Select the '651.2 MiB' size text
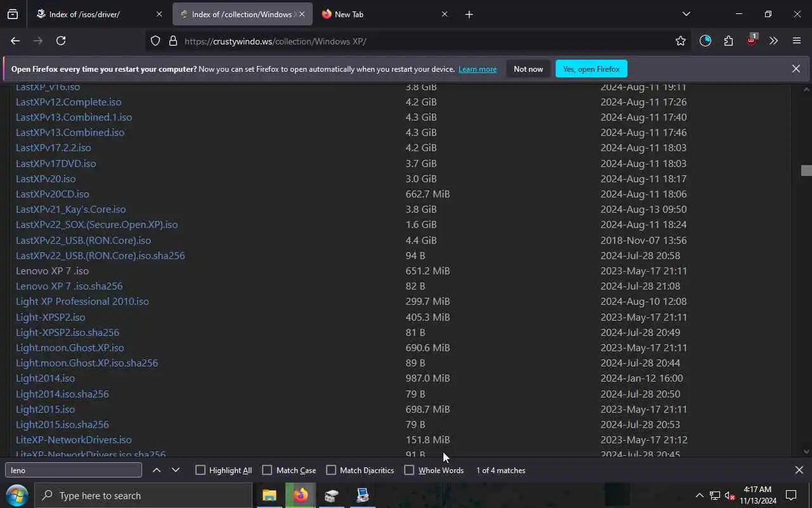This screenshot has width=812, height=508. (428, 271)
